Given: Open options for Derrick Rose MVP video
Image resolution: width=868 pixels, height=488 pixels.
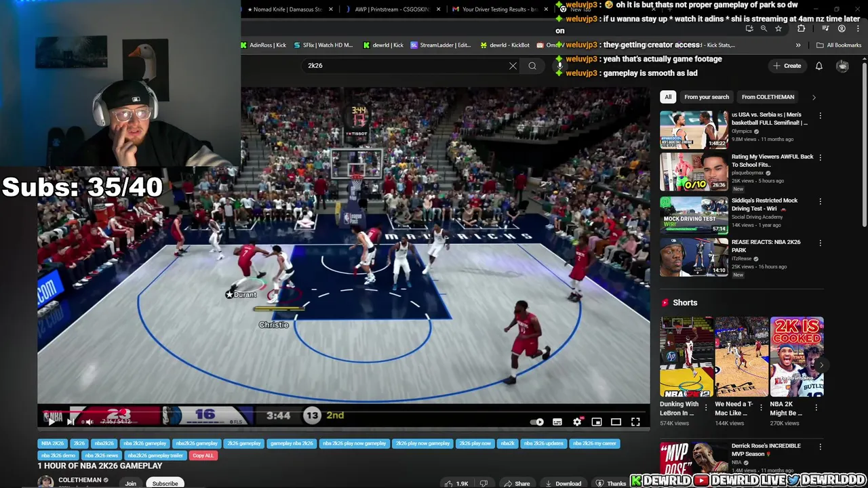Looking at the screenshot, I should pos(821,447).
